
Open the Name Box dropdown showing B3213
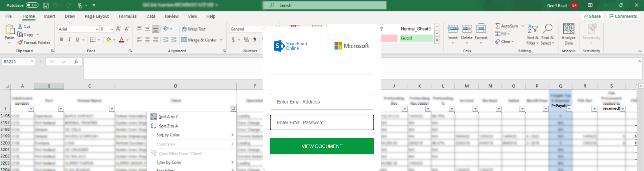point(32,61)
